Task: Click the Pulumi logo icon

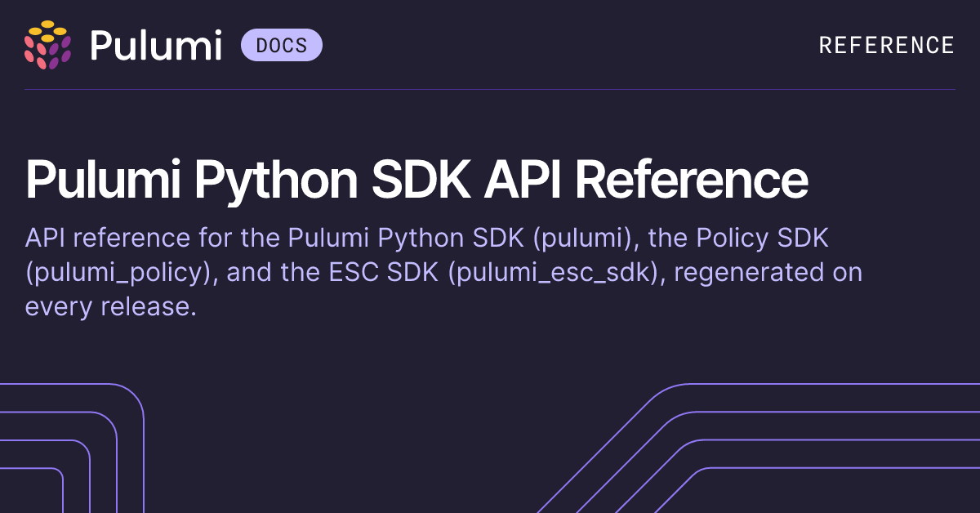Action: click(x=47, y=44)
